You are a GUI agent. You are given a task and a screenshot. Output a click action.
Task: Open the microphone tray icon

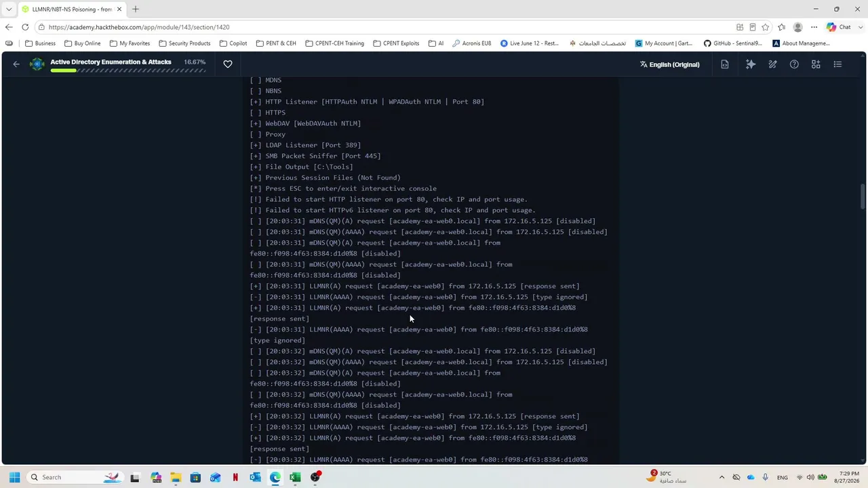tap(766, 477)
